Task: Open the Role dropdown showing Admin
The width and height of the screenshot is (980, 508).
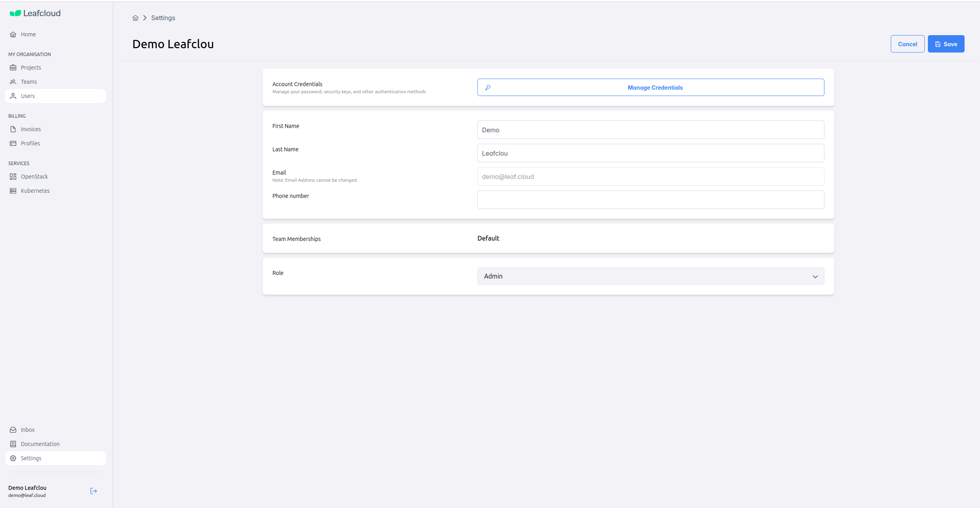Action: pos(651,276)
